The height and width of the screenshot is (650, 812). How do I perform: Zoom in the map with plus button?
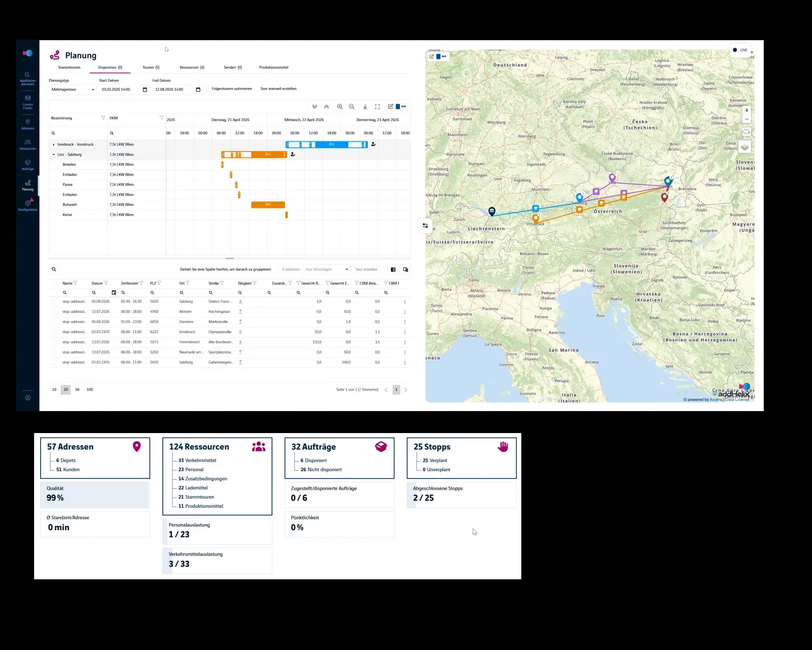click(747, 110)
